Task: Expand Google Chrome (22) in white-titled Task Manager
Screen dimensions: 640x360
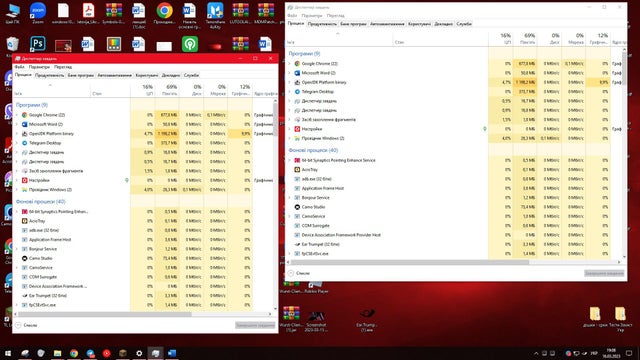Action: (x=289, y=64)
